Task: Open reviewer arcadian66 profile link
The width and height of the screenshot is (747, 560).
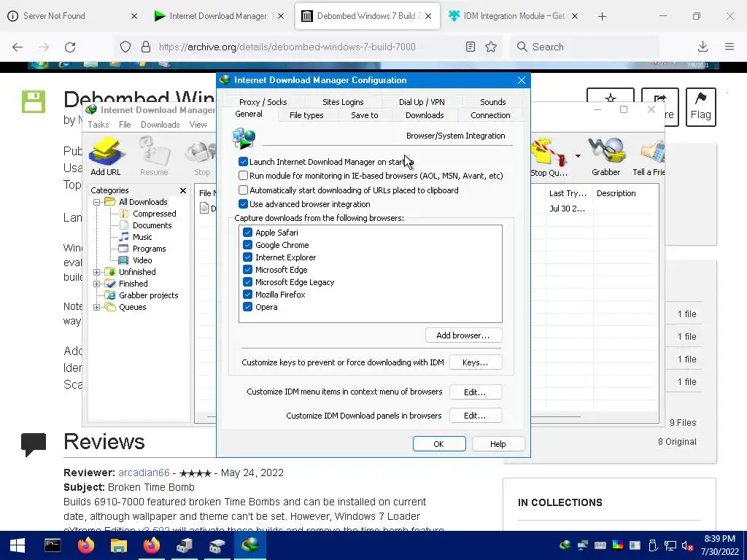Action: pos(144,472)
